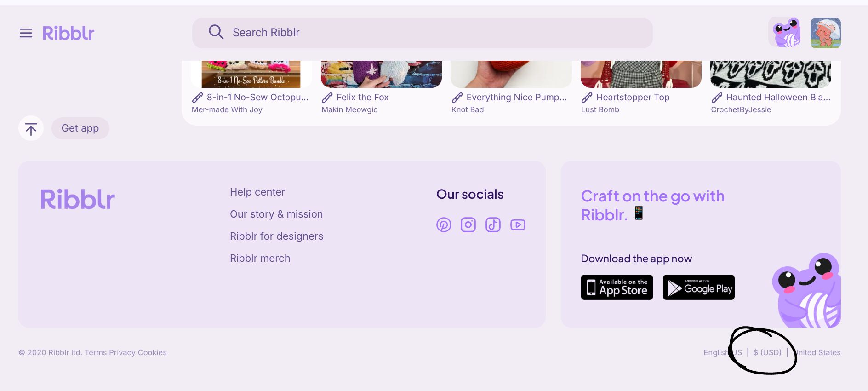Click the Ribblr logo in header

tap(69, 33)
